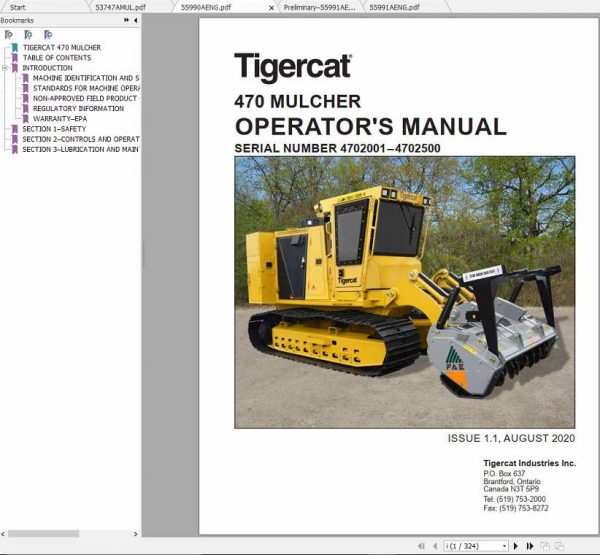This screenshot has height=555, width=600.
Task: Click the third purple bookmark toolbar icon
Action: [x=48, y=35]
